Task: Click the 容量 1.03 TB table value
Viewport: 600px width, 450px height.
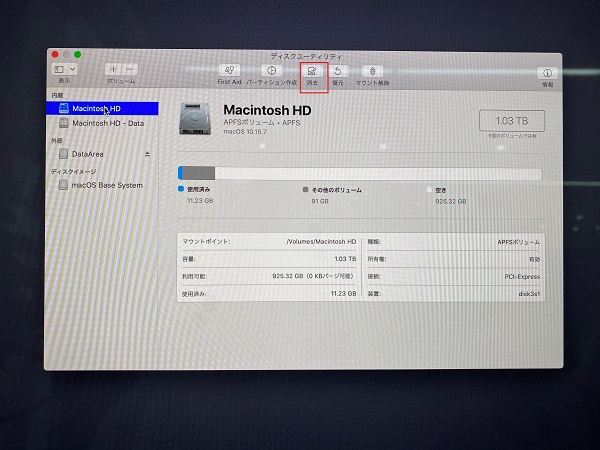Action: pos(345,259)
